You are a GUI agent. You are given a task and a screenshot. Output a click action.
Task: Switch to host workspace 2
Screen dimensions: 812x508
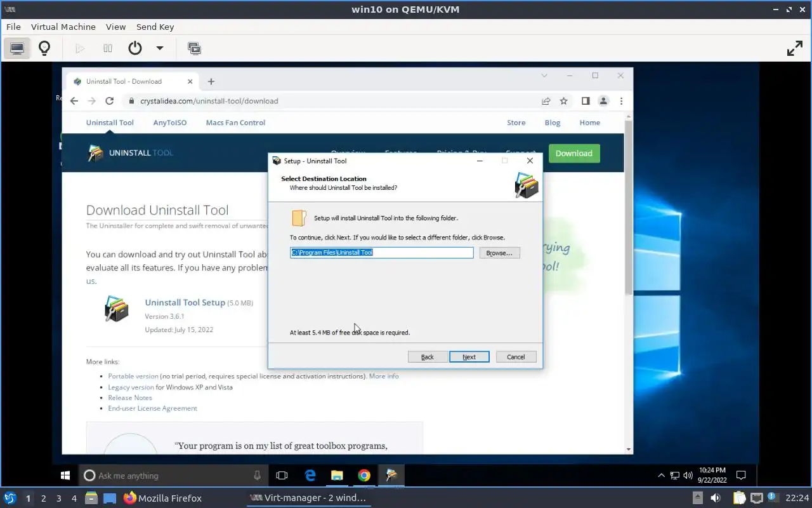pos(44,498)
